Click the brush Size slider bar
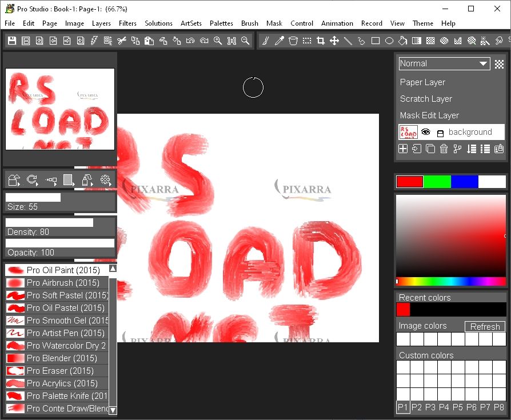Viewport: 511px width, 420px height. coord(60,198)
